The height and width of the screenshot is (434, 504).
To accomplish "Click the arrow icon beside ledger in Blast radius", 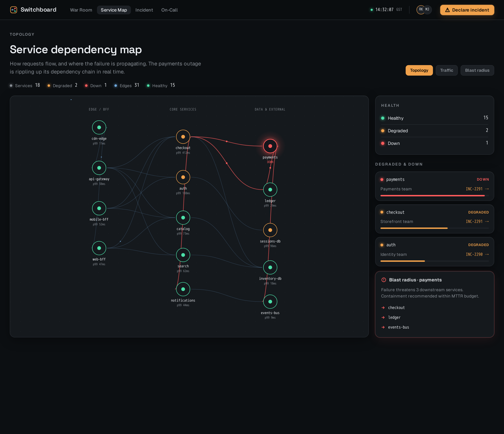I will (x=383, y=317).
